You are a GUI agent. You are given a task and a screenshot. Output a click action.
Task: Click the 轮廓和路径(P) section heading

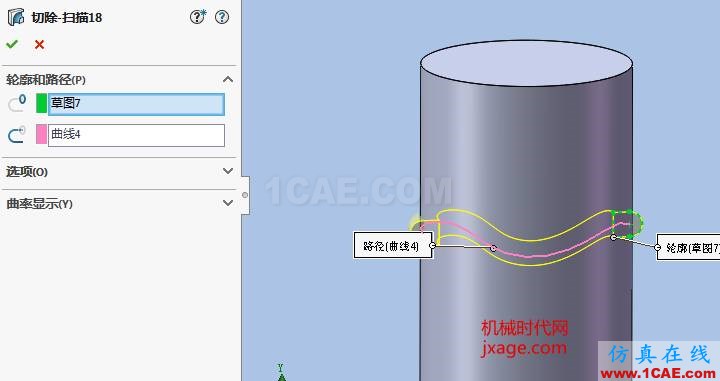[46, 80]
